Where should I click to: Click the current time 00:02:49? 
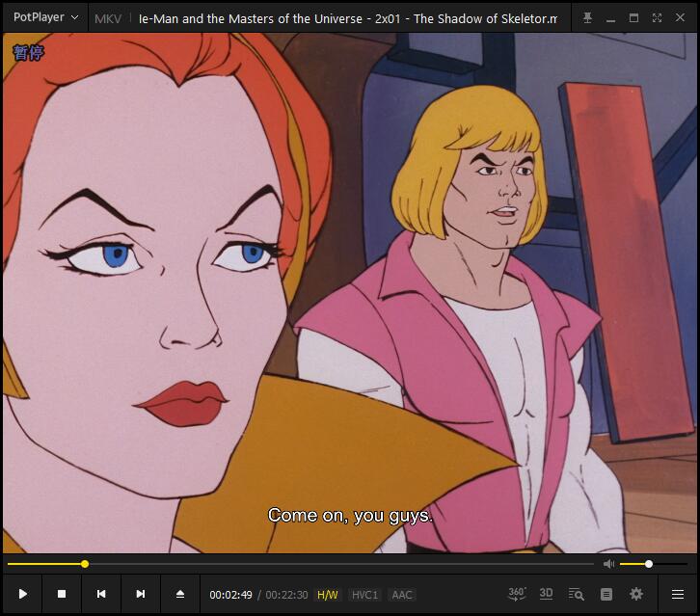coord(230,595)
